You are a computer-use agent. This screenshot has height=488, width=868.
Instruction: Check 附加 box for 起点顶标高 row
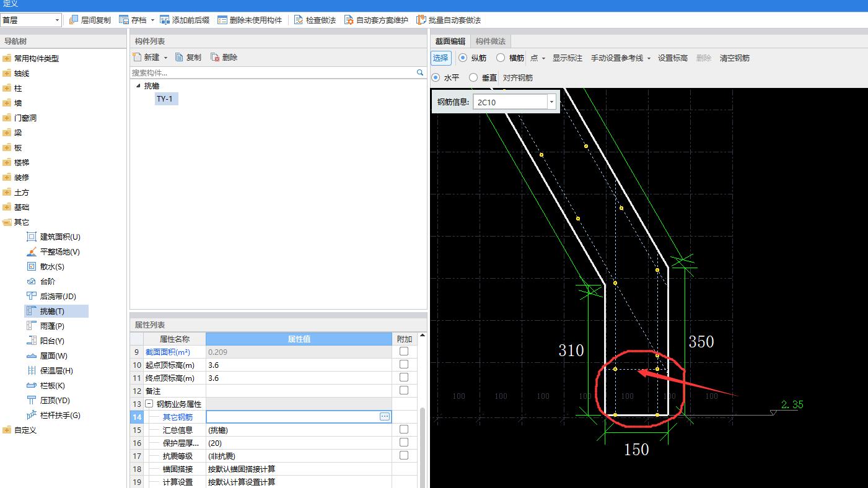coord(404,364)
